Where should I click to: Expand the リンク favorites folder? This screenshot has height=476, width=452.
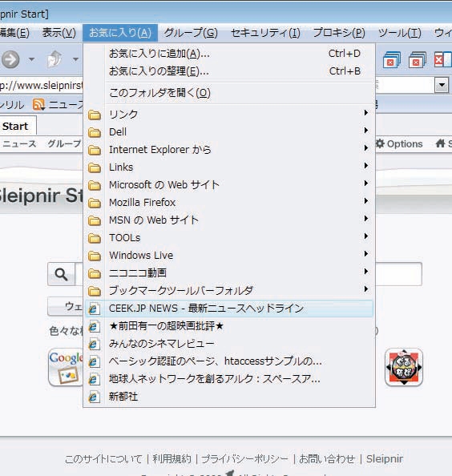coord(229,115)
